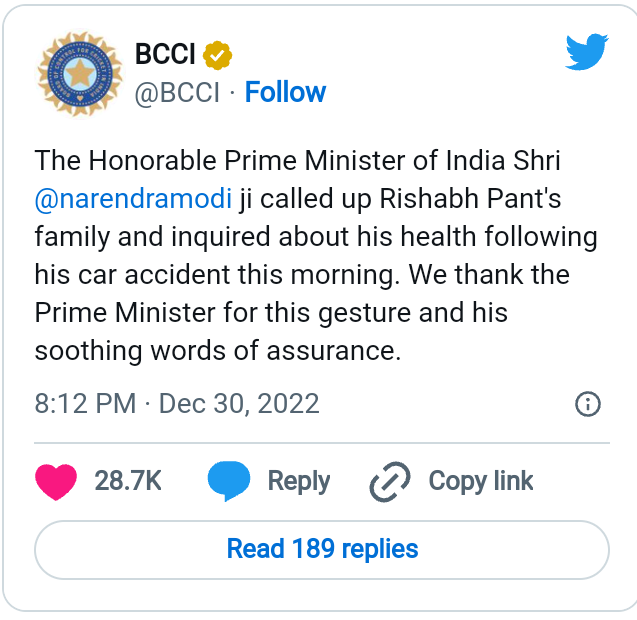Viewport: 637px width, 620px height.
Task: Click the Twitter bird logo
Action: tap(587, 52)
